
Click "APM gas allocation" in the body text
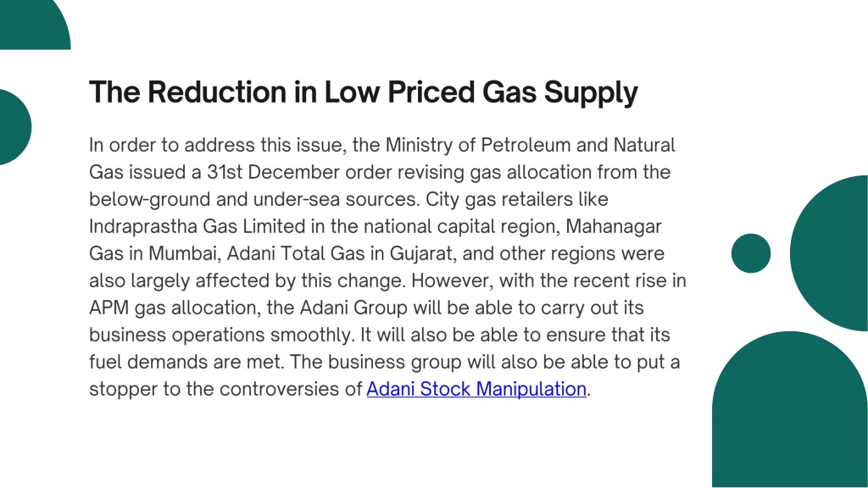175,308
